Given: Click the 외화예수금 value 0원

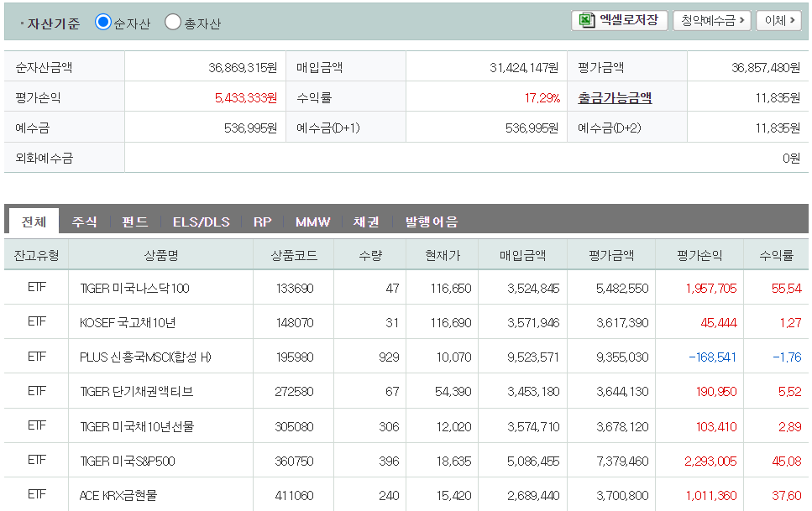Looking at the screenshot, I should tap(791, 158).
